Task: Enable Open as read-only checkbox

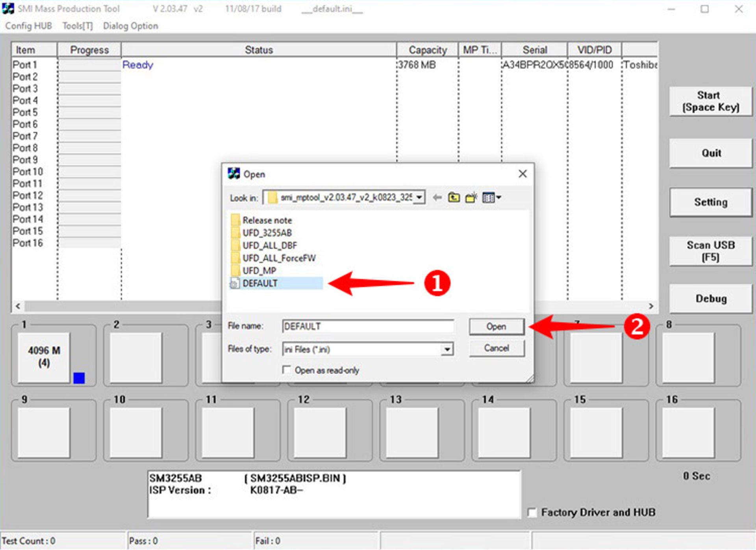Action: click(x=287, y=370)
